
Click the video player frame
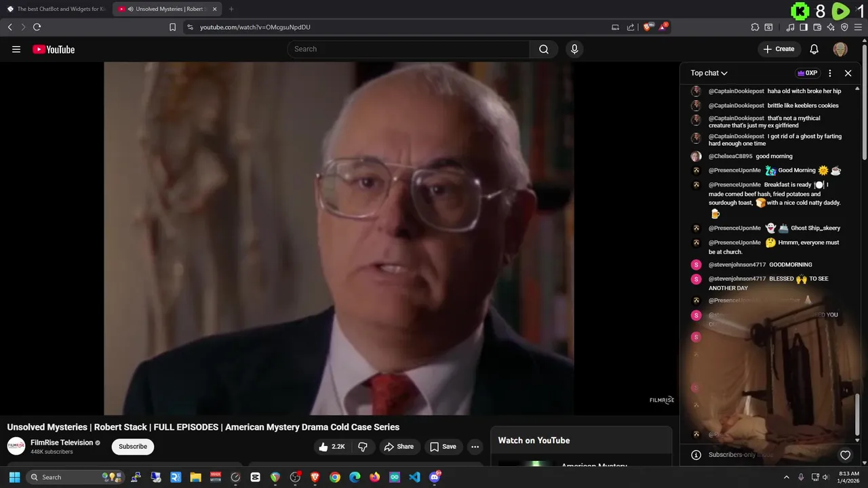pos(339,239)
